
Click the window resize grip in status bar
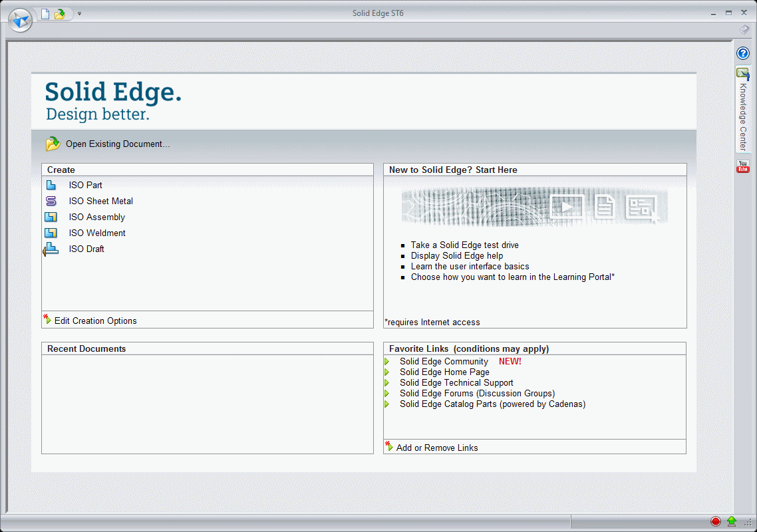(749, 522)
